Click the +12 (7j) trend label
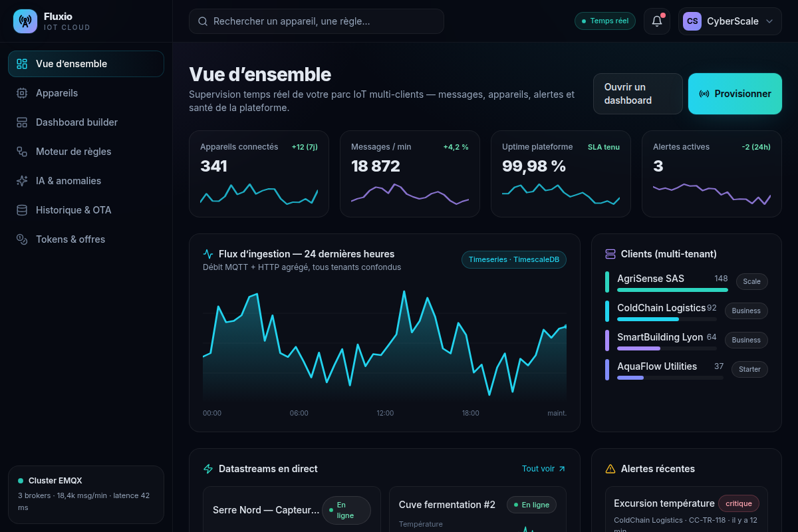The image size is (798, 532). tap(305, 147)
